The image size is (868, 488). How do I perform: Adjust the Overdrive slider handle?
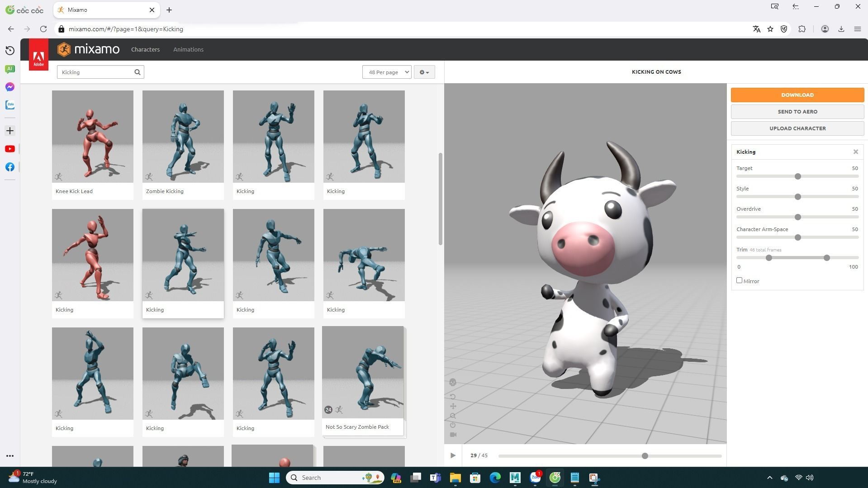click(797, 217)
